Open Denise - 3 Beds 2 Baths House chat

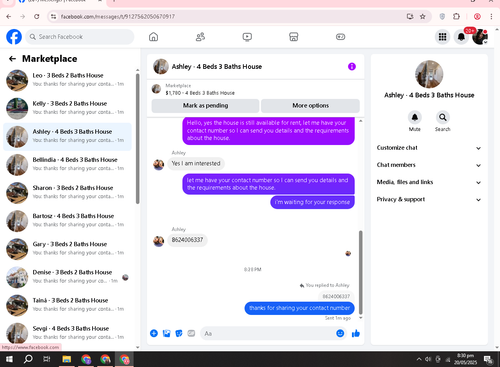point(67,277)
